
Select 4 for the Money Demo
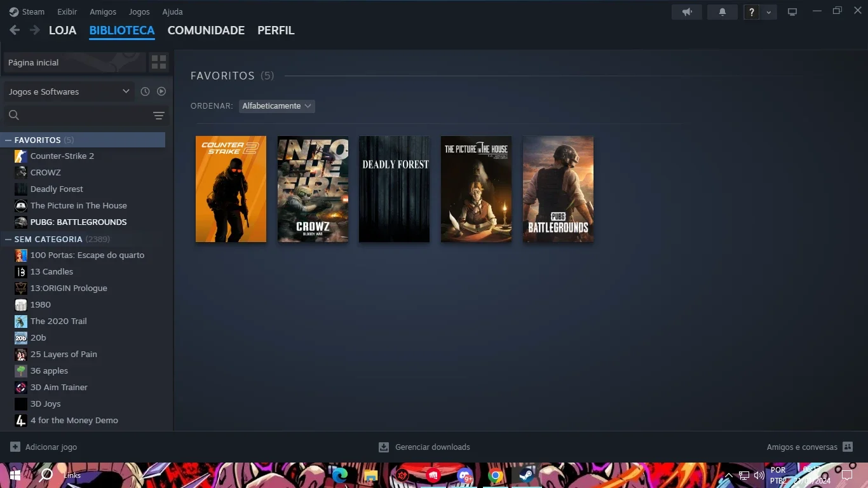(x=74, y=420)
